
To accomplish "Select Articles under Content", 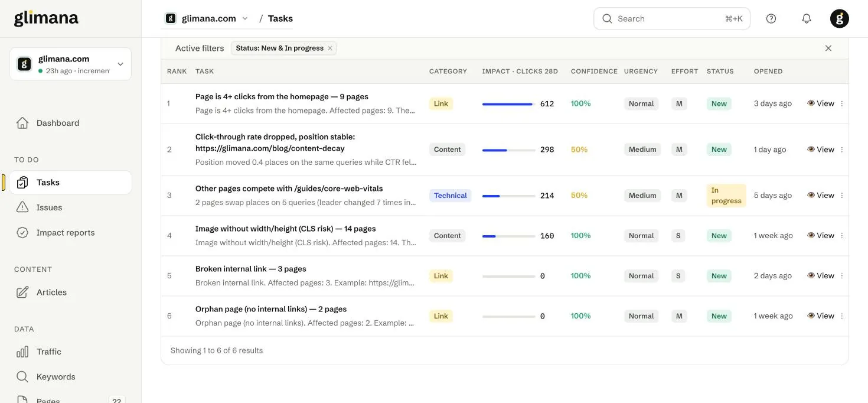I will 70,292.
